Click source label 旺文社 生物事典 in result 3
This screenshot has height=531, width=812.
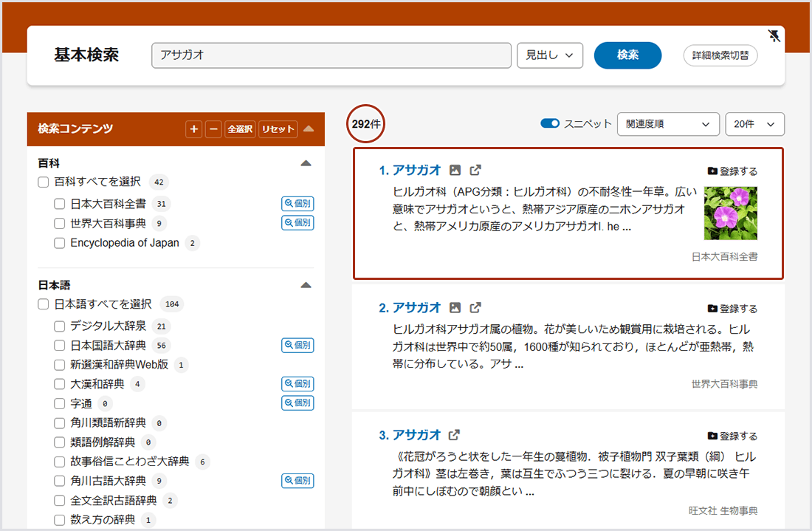click(723, 511)
